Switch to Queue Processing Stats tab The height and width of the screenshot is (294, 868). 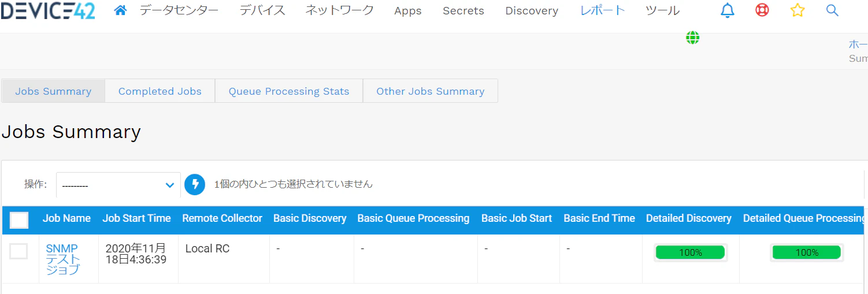[289, 91]
